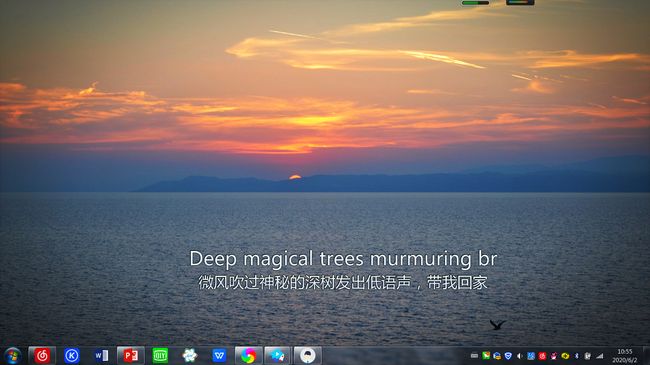Open the pink tray icon
Screen dimensions: 650x365
[x=553, y=356]
